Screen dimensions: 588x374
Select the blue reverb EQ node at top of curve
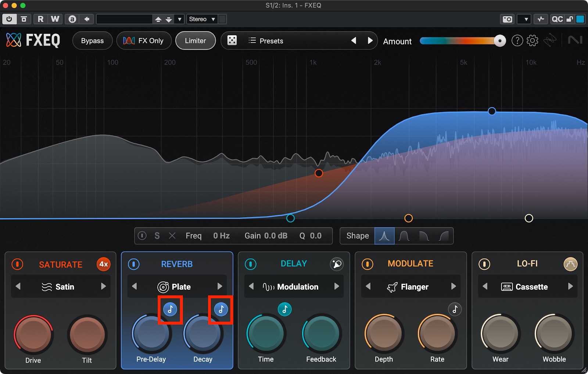click(x=492, y=111)
